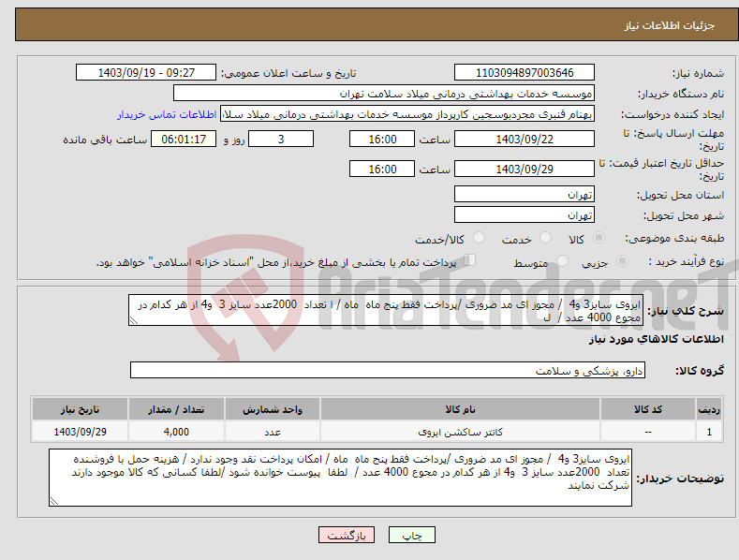The height and width of the screenshot is (560, 739).
Task: Select the کالا radio button
Action: click(599, 238)
